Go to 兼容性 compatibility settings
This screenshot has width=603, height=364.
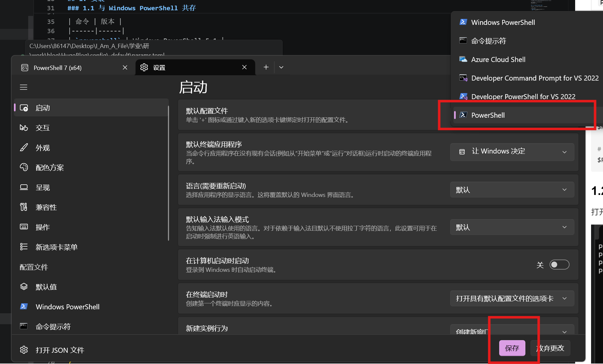91,207
